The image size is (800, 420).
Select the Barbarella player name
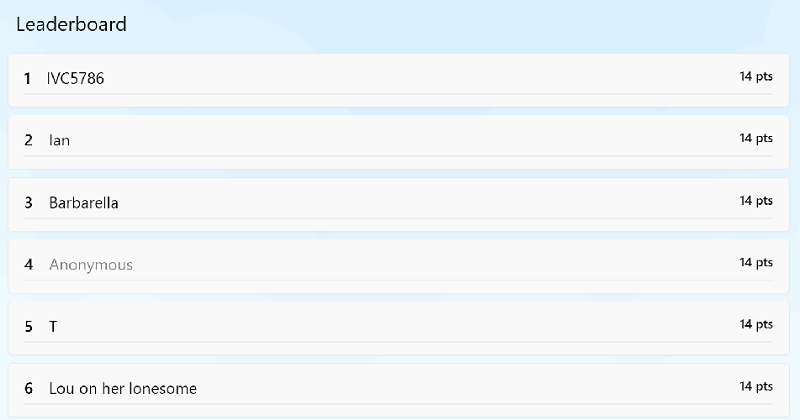[84, 202]
